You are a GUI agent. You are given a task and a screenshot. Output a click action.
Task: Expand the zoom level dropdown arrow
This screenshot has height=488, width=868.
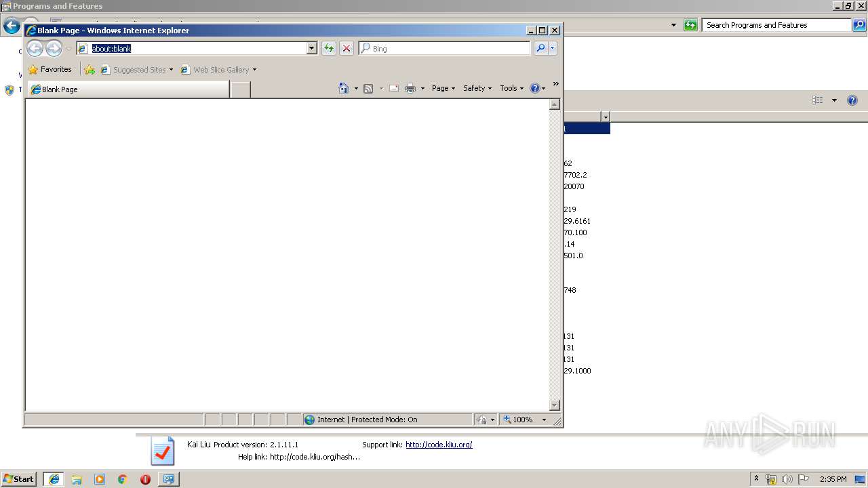[x=544, y=420]
